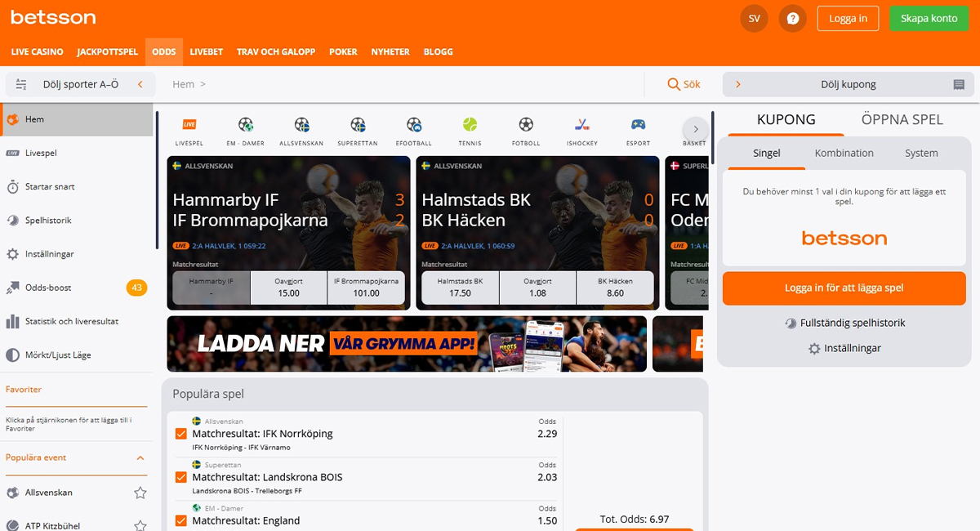Add ATP Kitzbühel to favorites with star

click(x=140, y=525)
